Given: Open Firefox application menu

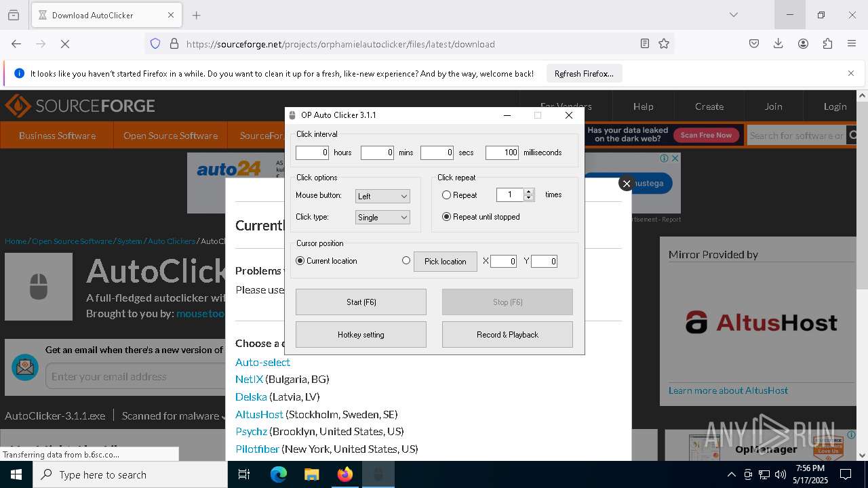Looking at the screenshot, I should (x=852, y=43).
